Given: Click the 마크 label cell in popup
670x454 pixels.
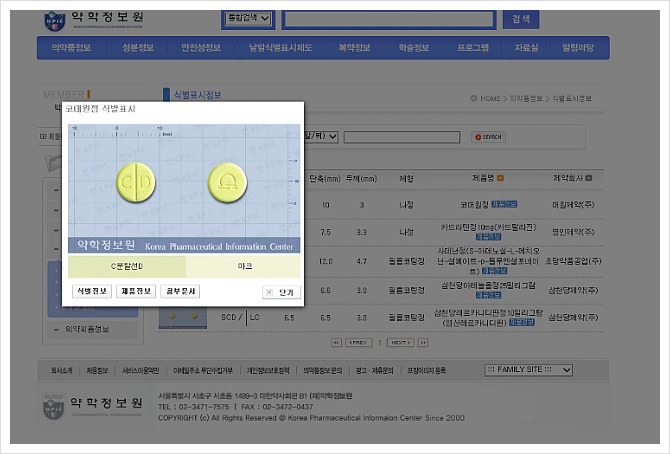Looking at the screenshot, I should pos(244,266).
